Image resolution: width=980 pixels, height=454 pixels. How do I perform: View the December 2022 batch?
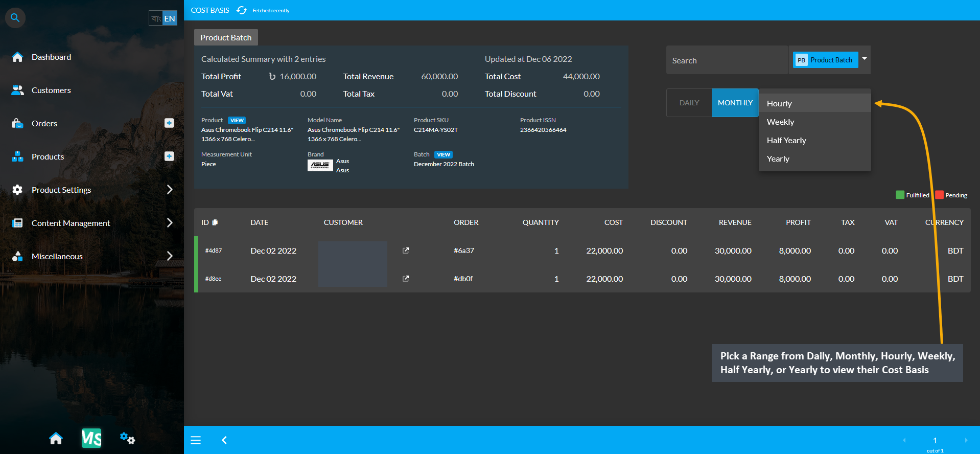pyautogui.click(x=444, y=155)
